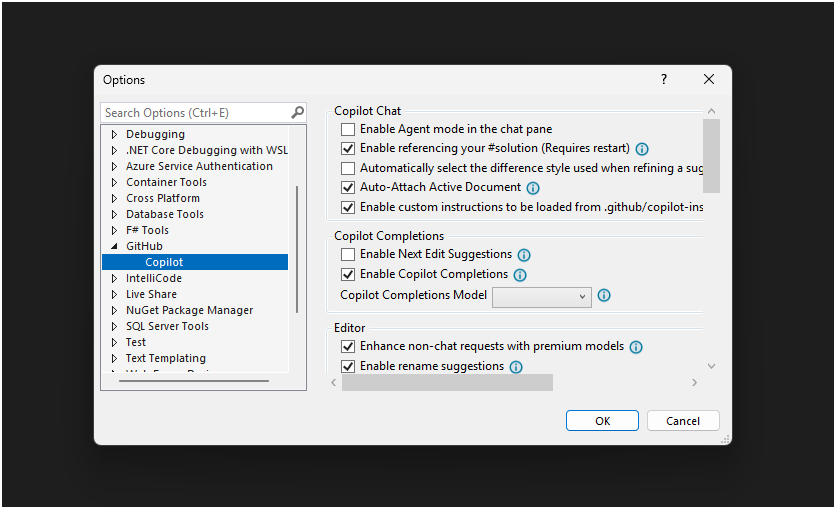The height and width of the screenshot is (509, 836).
Task: Uncheck Auto-Attach Active Document
Action: coord(348,187)
